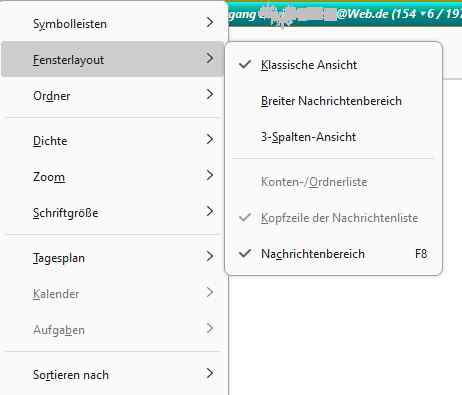Toggle Konten-/Ordnerliste pane
Image resolution: width=462 pixels, height=395 pixels.
[x=334, y=182]
